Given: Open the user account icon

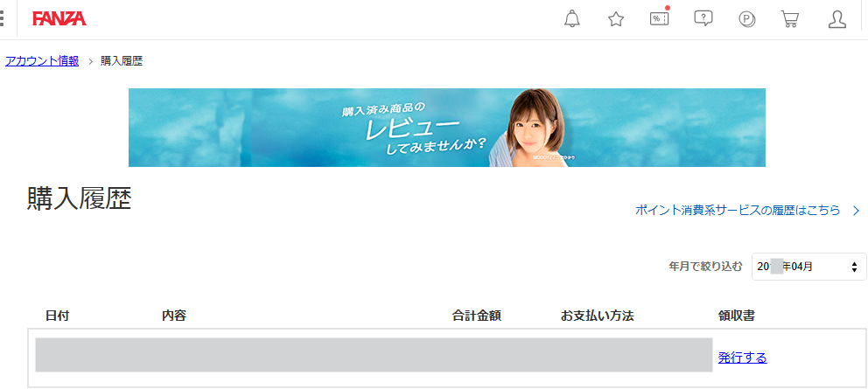Looking at the screenshot, I should [837, 19].
